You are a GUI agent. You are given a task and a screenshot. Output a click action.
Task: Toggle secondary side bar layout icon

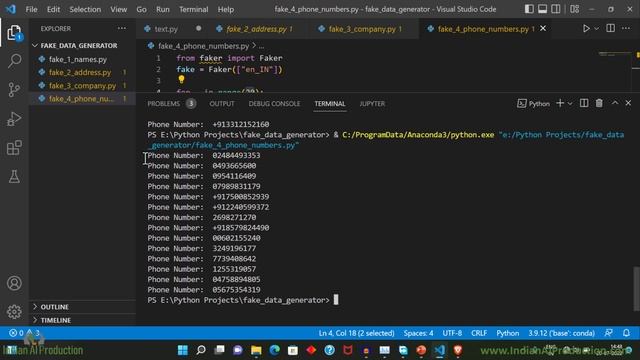click(x=556, y=9)
